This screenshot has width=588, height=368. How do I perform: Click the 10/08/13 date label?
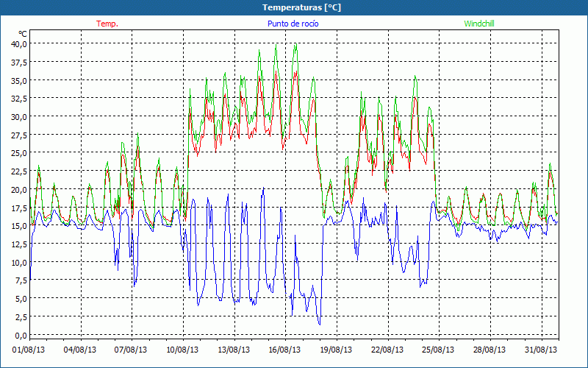[182, 350]
